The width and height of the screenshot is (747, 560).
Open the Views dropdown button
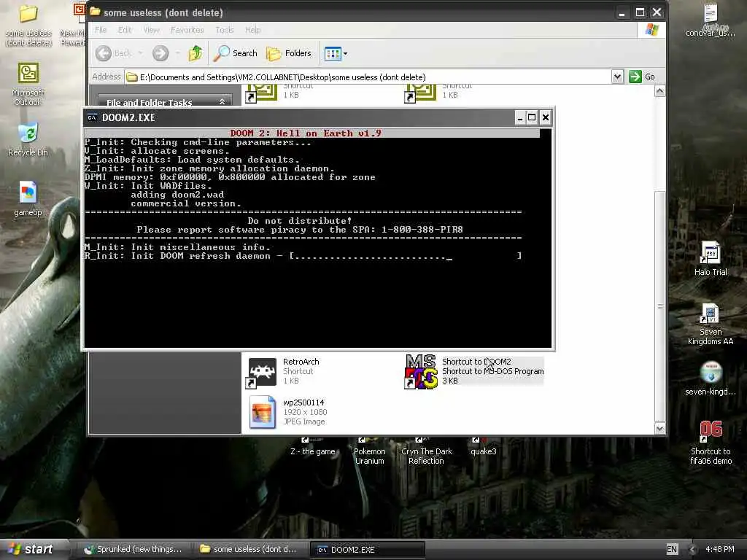336,53
